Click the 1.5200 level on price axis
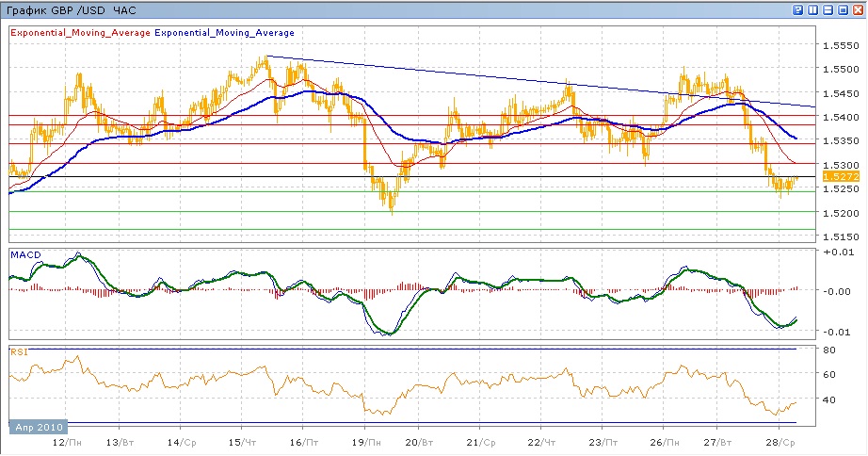The image size is (868, 456). pyautogui.click(x=840, y=213)
